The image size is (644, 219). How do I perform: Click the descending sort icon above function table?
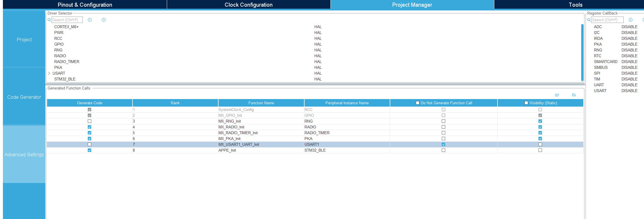[x=574, y=95]
